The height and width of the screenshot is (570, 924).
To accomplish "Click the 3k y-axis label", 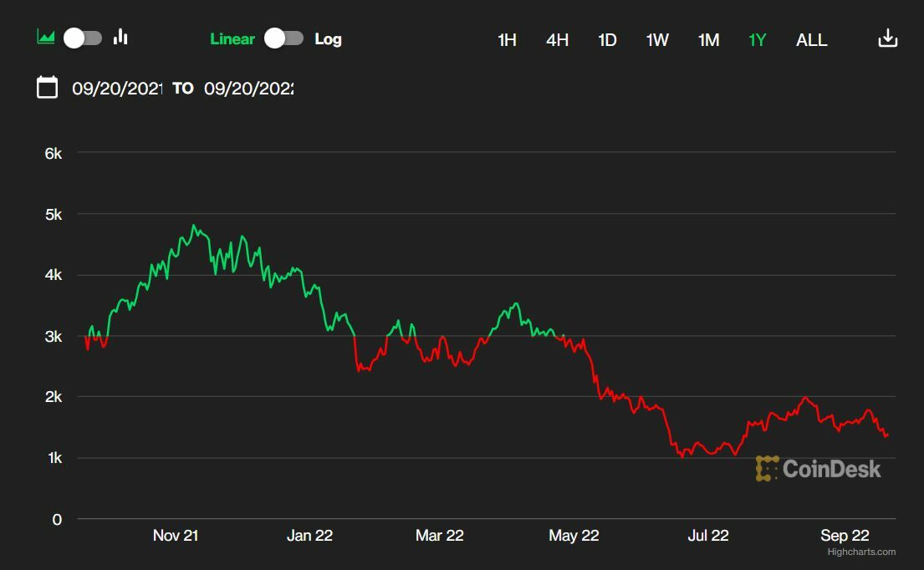I will tap(53, 337).
